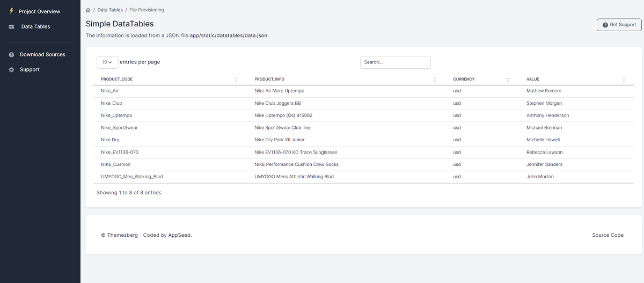Viewport: 644px width, 283px height.
Task: Focus the Search input field
Action: coord(396,62)
